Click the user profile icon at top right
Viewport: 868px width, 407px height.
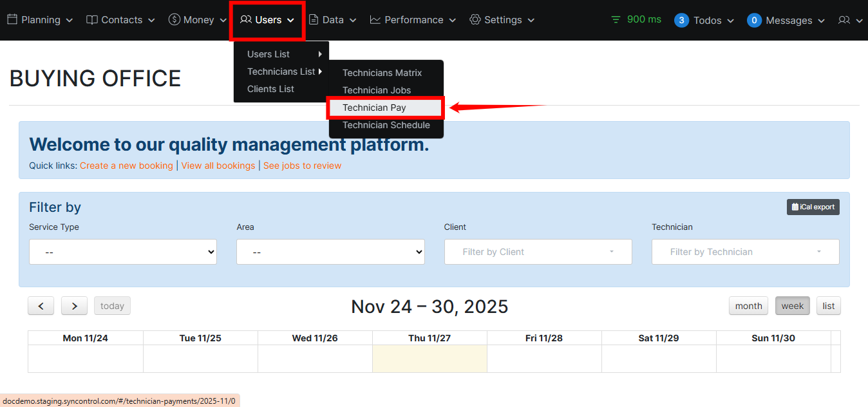pos(844,21)
